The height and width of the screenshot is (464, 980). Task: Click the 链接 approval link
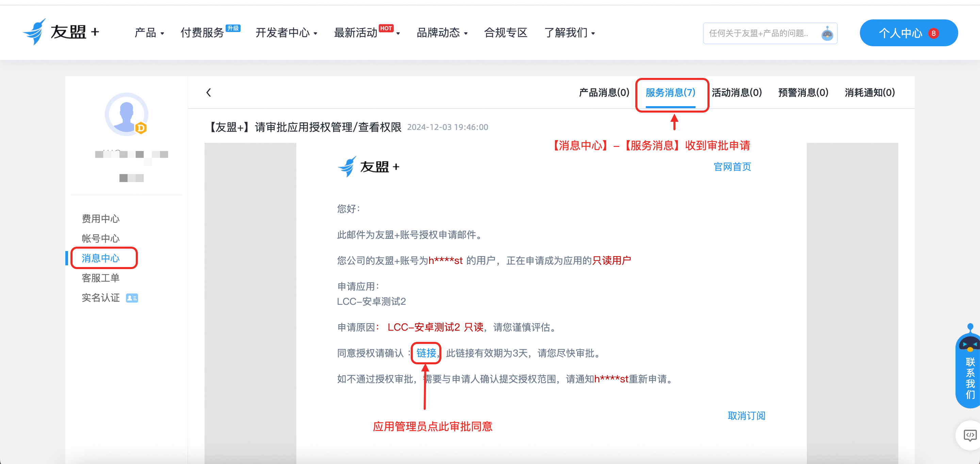pyautogui.click(x=426, y=353)
